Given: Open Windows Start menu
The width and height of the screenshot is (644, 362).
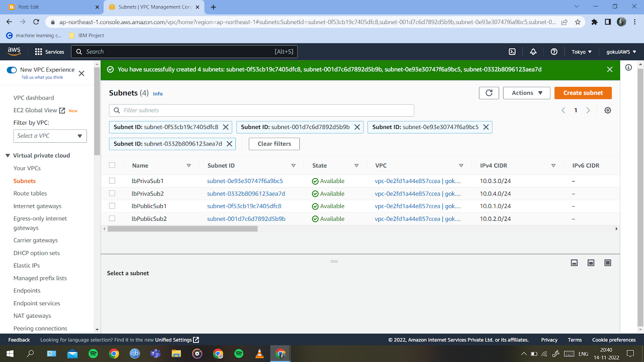Looking at the screenshot, I should tap(10, 354).
